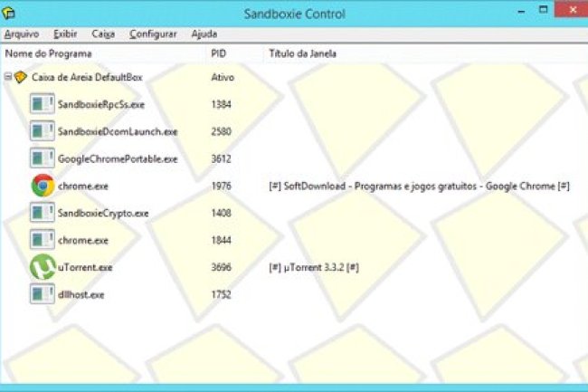Click the GoogleChromePortable.exe process icon

tap(42, 158)
